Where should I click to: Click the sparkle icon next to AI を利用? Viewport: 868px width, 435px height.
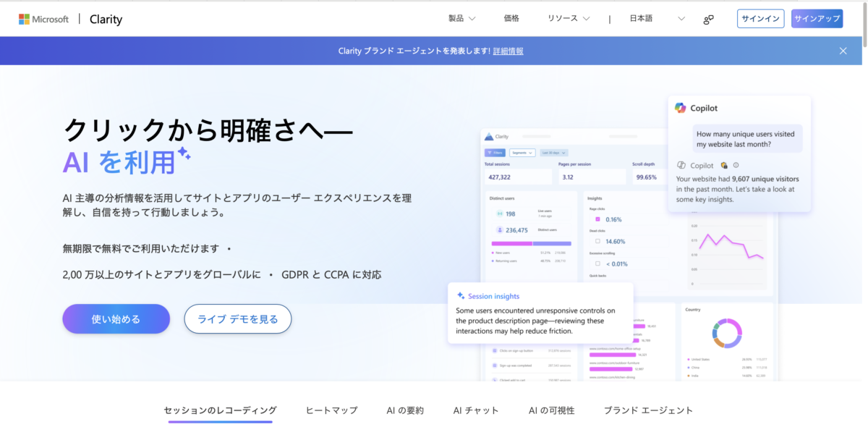click(x=184, y=153)
